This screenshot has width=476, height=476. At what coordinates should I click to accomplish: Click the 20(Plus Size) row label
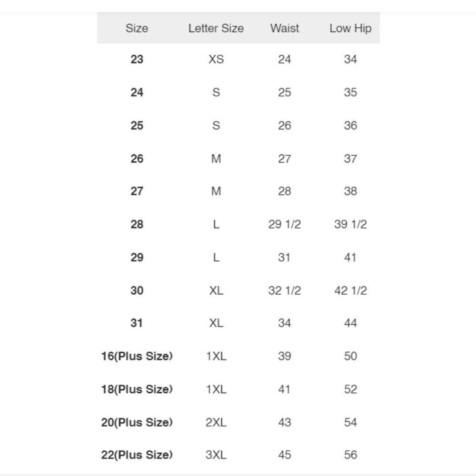coord(137,422)
